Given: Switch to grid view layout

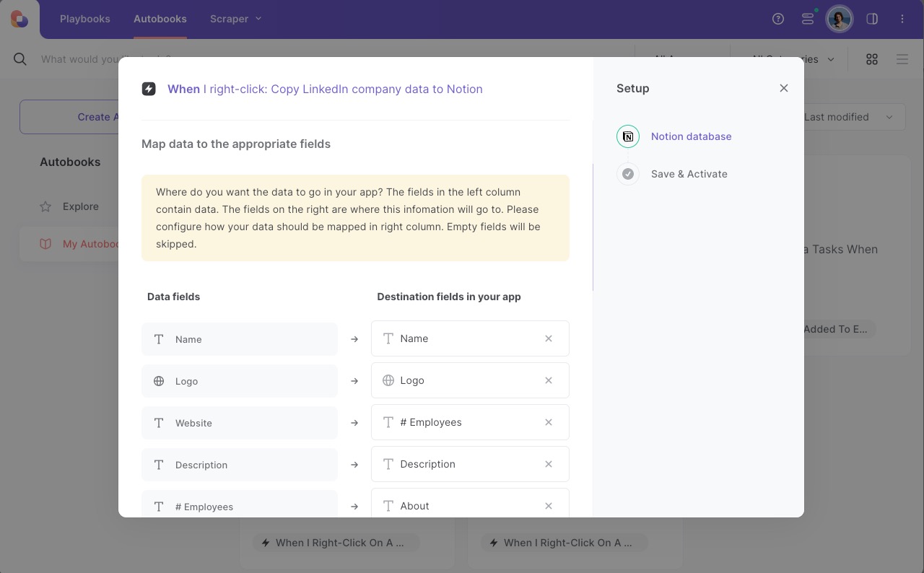Looking at the screenshot, I should click(872, 59).
